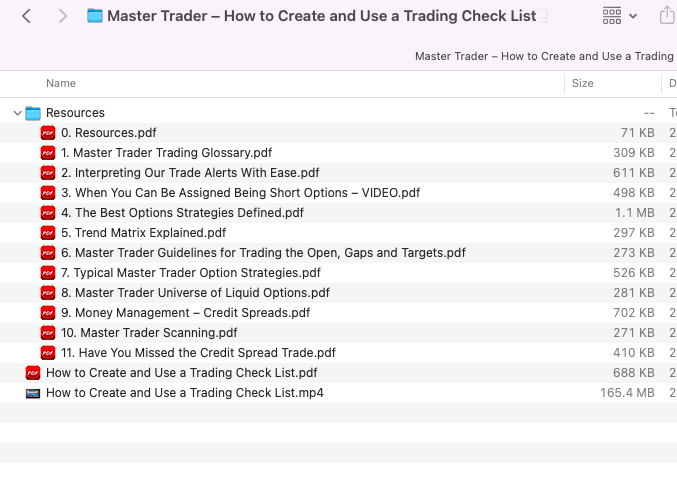Select 1. Master Trader Trading Glossary.pdf

[338, 153]
